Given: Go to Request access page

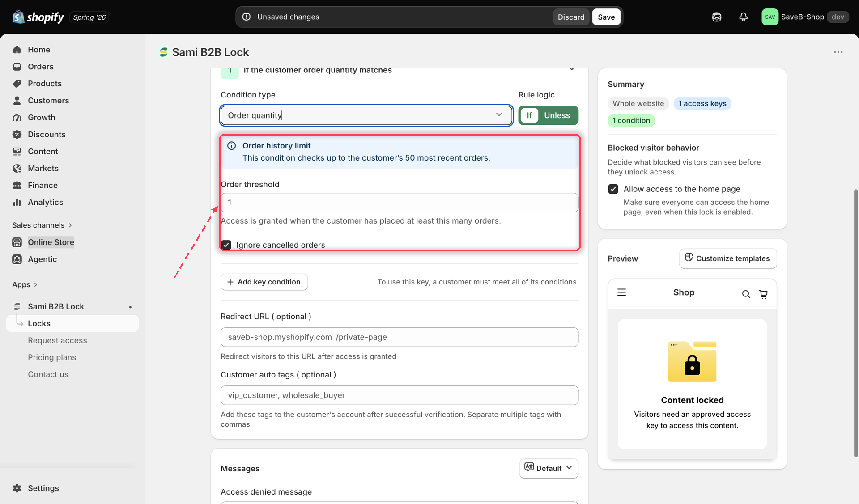Looking at the screenshot, I should point(57,341).
